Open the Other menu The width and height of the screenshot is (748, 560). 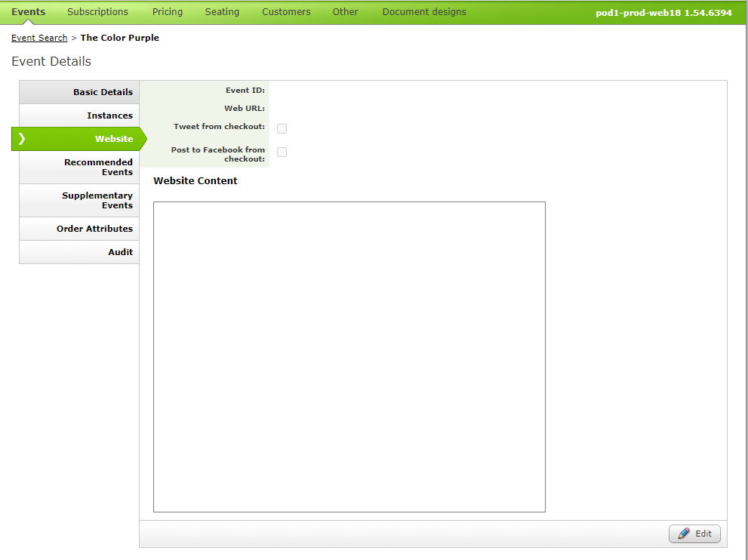click(x=346, y=12)
